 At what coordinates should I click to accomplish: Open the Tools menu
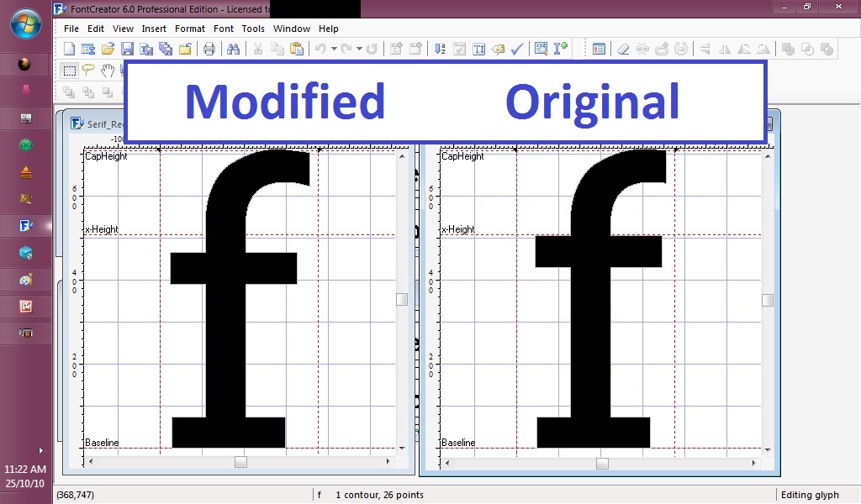[x=253, y=29]
